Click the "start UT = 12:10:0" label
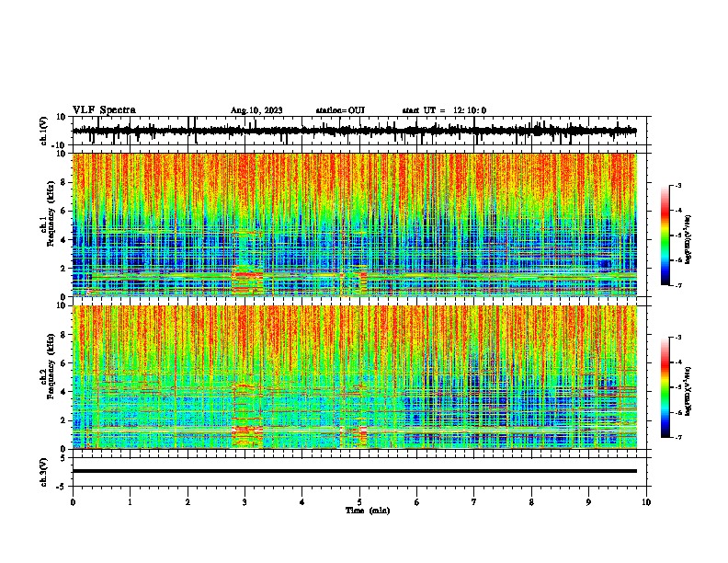Viewport: 728px width, 563px height. (444, 110)
